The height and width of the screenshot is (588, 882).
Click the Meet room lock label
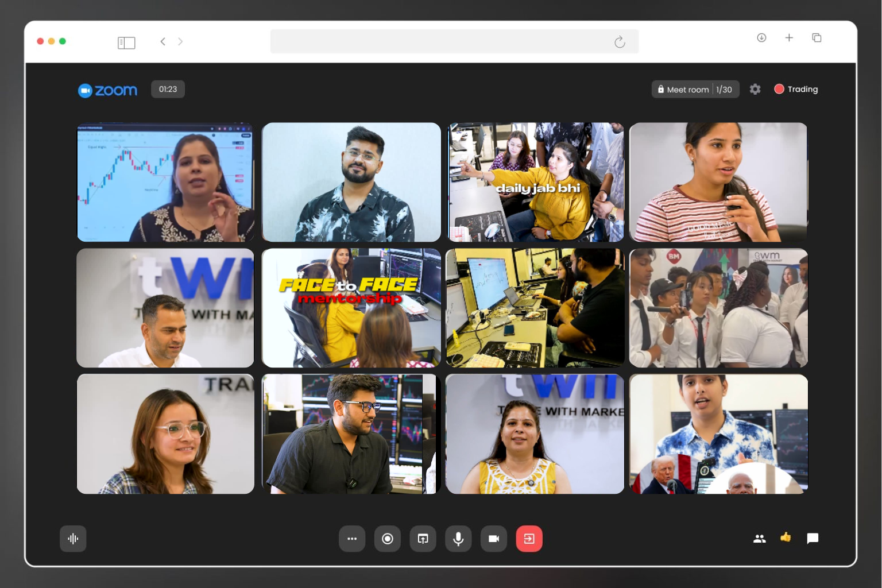click(x=683, y=90)
